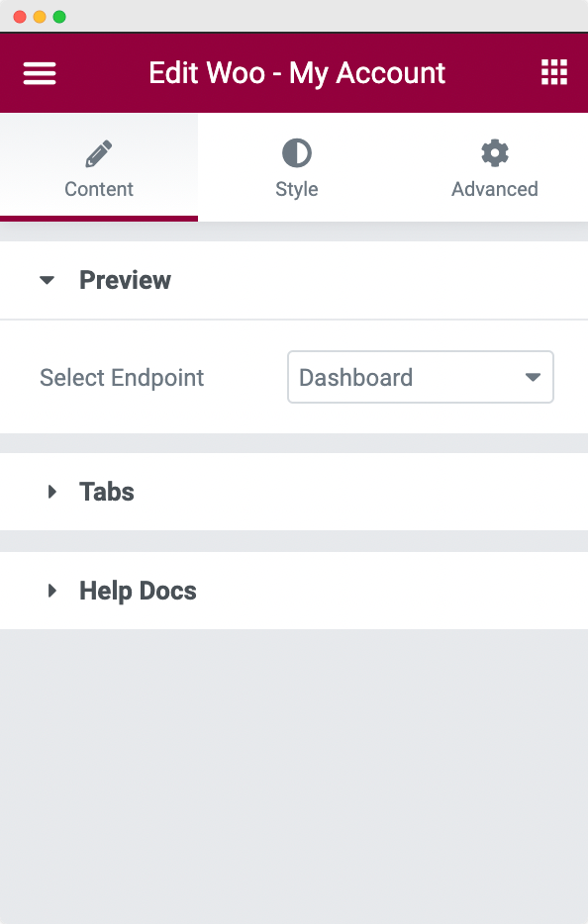Click the pencil icon above Content
The height and width of the screenshot is (924, 588).
click(x=98, y=153)
